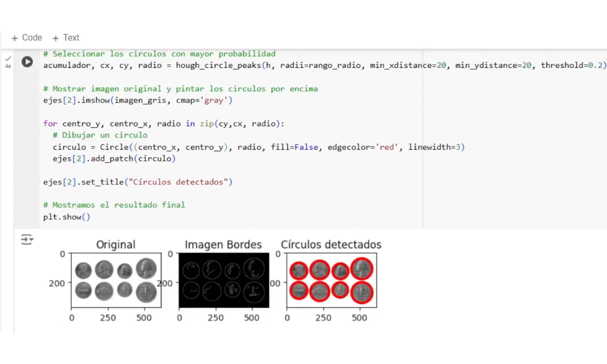The image size is (607, 364).
Task: Run the code cell with play button
Action: point(27,62)
